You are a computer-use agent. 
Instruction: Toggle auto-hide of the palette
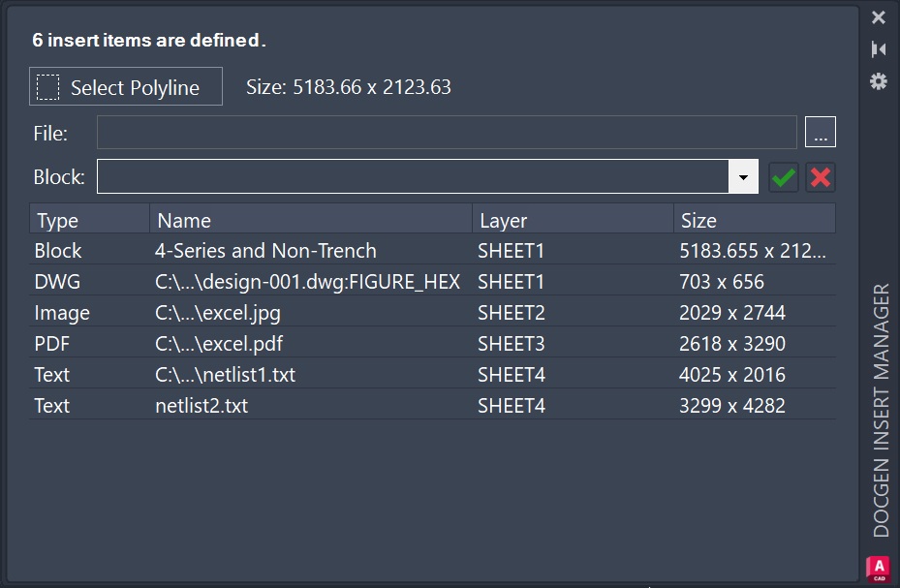[878, 49]
